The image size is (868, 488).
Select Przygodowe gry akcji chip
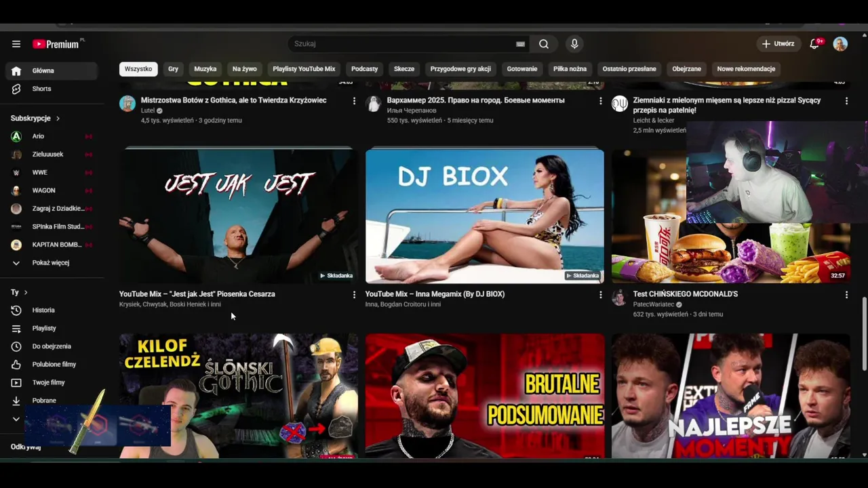pos(460,69)
